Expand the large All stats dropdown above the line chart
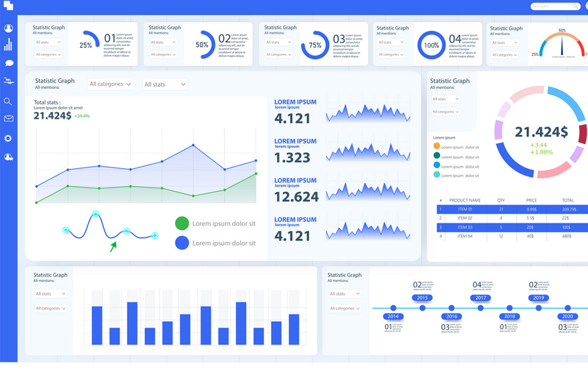The width and height of the screenshot is (588, 390). (x=165, y=84)
